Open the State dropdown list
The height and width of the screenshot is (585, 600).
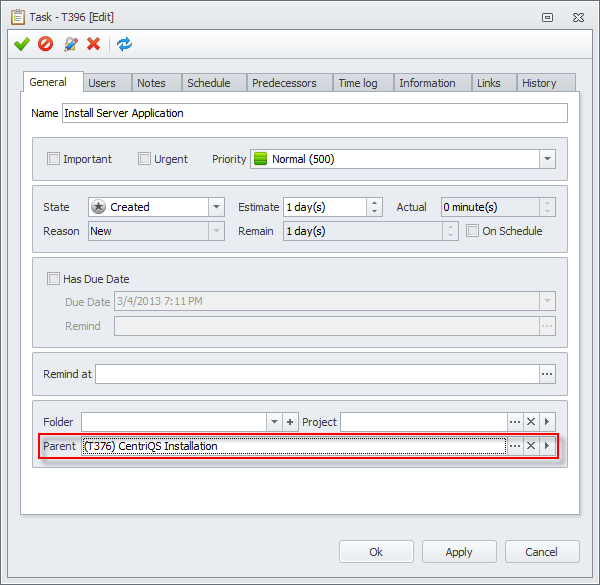[x=216, y=207]
